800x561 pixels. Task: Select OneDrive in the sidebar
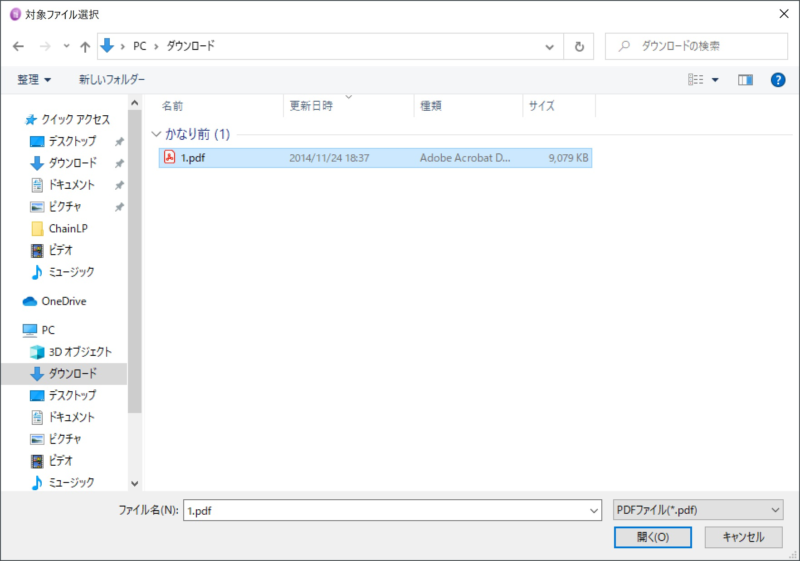click(63, 301)
